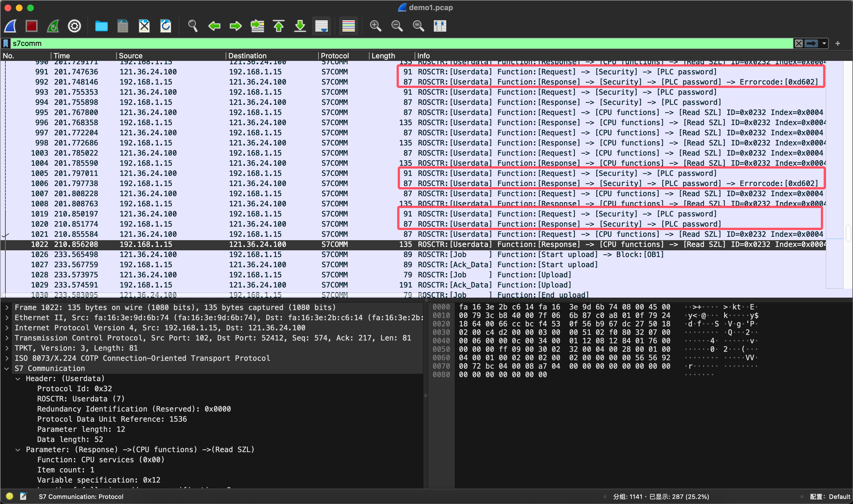Screen dimensions: 853x504
Task: Restart the current capture
Action: [53, 26]
